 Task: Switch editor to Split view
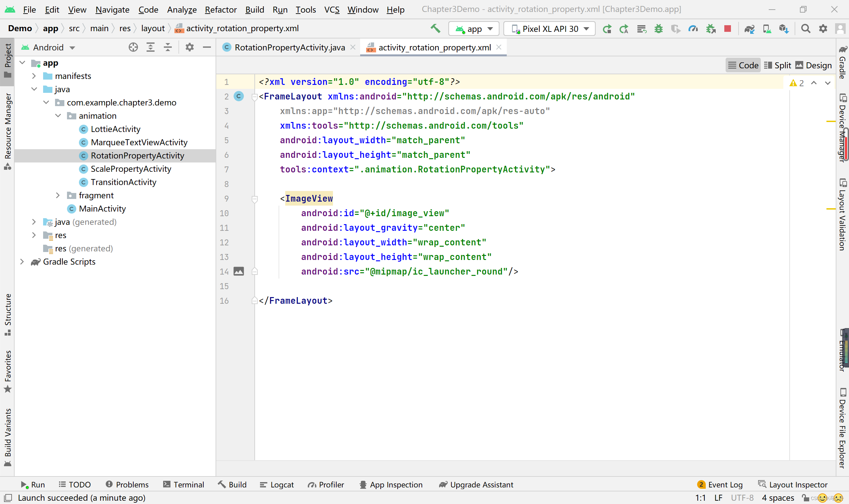(778, 65)
